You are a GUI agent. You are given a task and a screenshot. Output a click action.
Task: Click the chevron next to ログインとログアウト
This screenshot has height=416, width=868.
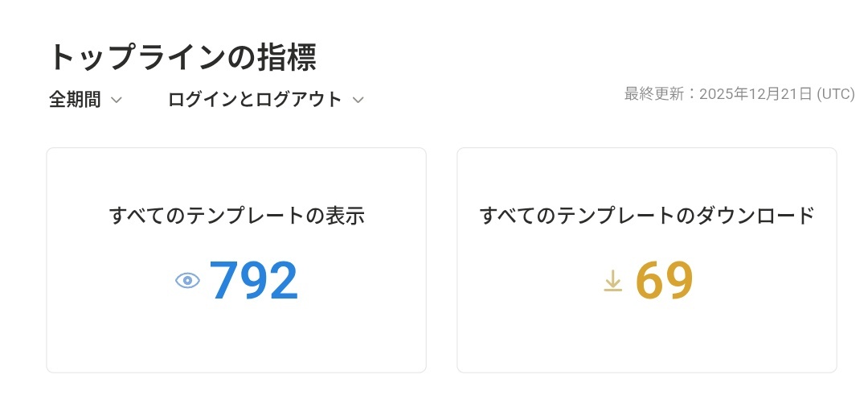coord(358,101)
